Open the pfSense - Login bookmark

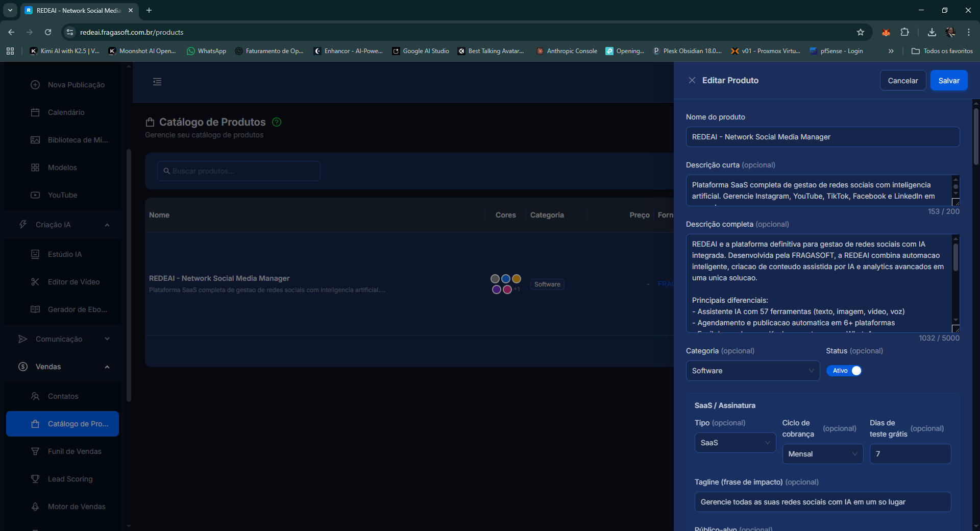837,51
